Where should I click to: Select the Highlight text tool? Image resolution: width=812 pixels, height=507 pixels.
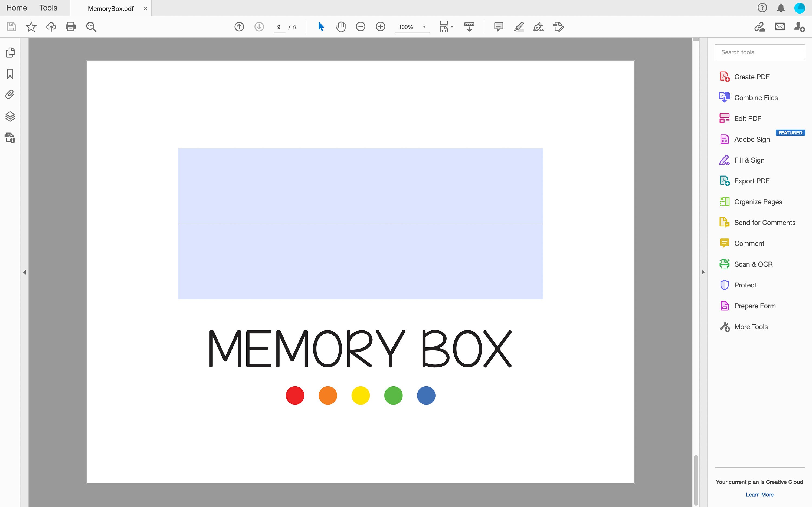click(x=518, y=27)
